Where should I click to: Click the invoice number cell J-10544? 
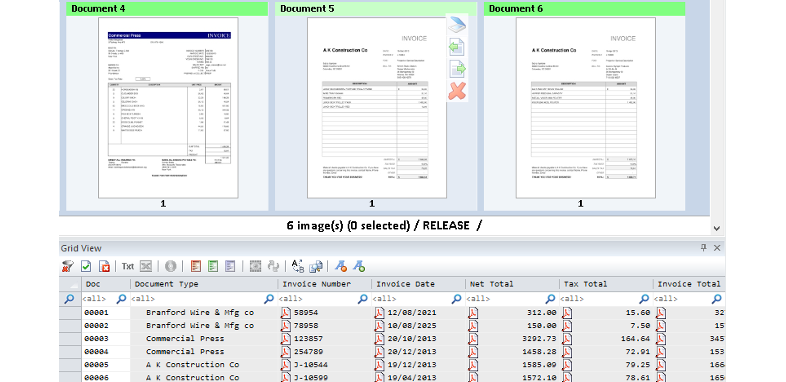pyautogui.click(x=325, y=364)
